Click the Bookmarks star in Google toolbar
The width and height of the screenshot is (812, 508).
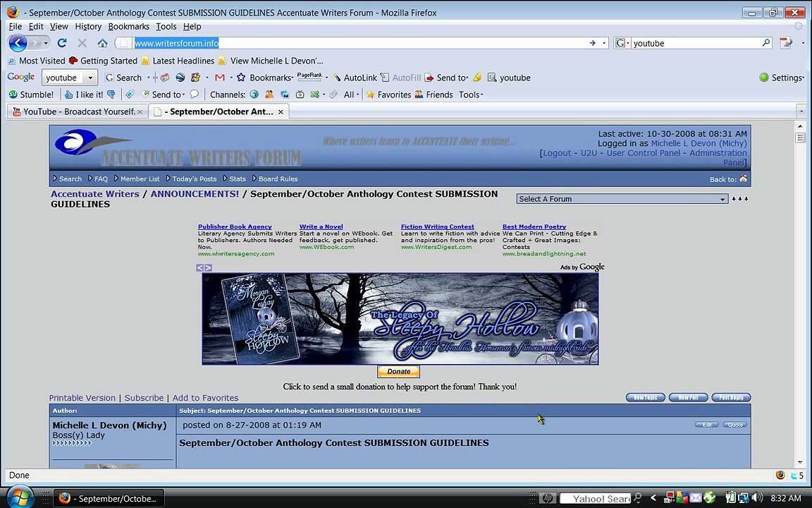(241, 78)
